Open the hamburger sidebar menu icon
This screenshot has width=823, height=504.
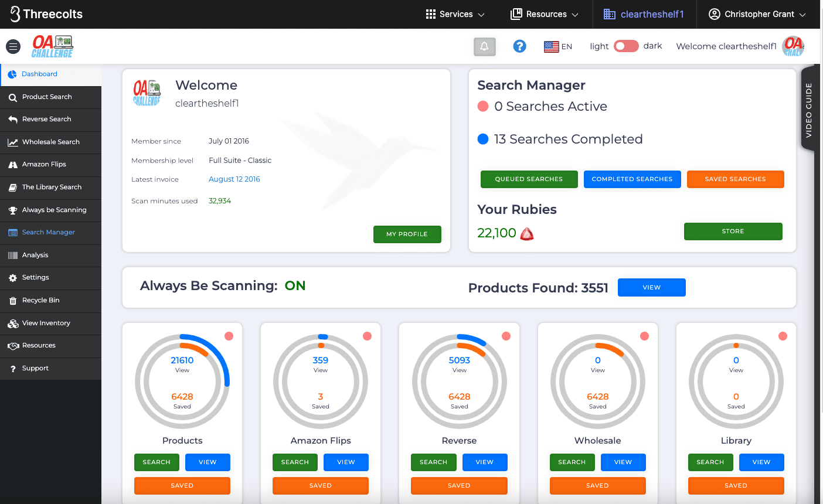point(13,46)
